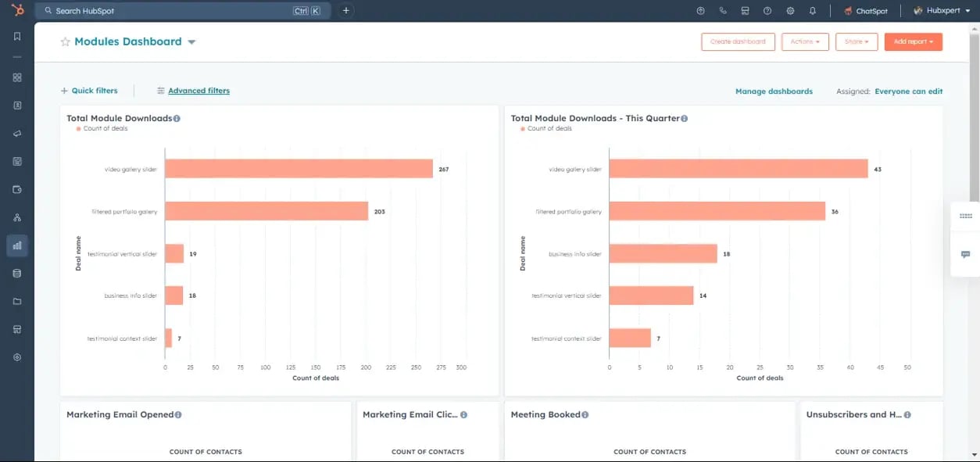This screenshot has height=462, width=980.
Task: Open the Hubxpert account menu
Action: tap(942, 11)
